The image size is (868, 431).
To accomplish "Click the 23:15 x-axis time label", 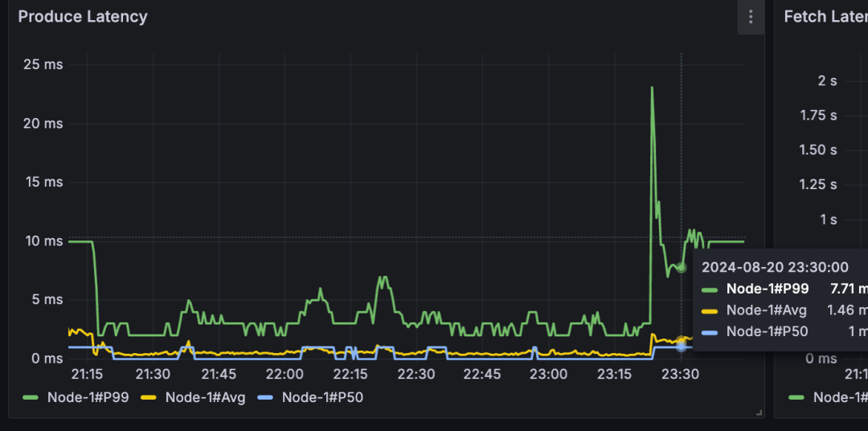I will [615, 374].
